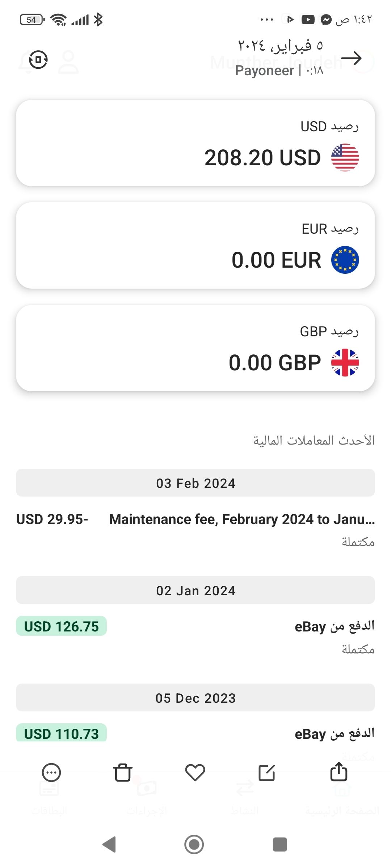Tap the UK flag icon
This screenshot has width=391, height=868.
pyautogui.click(x=345, y=362)
